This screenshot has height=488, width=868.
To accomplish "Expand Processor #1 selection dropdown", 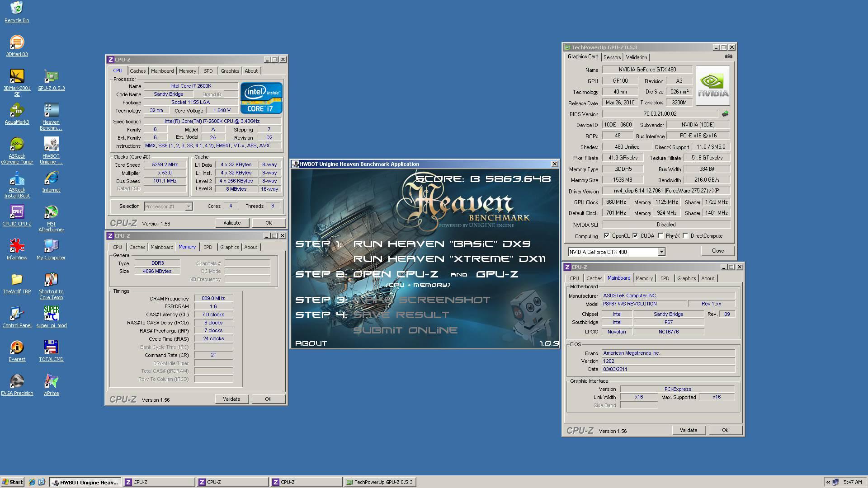I will pyautogui.click(x=189, y=206).
